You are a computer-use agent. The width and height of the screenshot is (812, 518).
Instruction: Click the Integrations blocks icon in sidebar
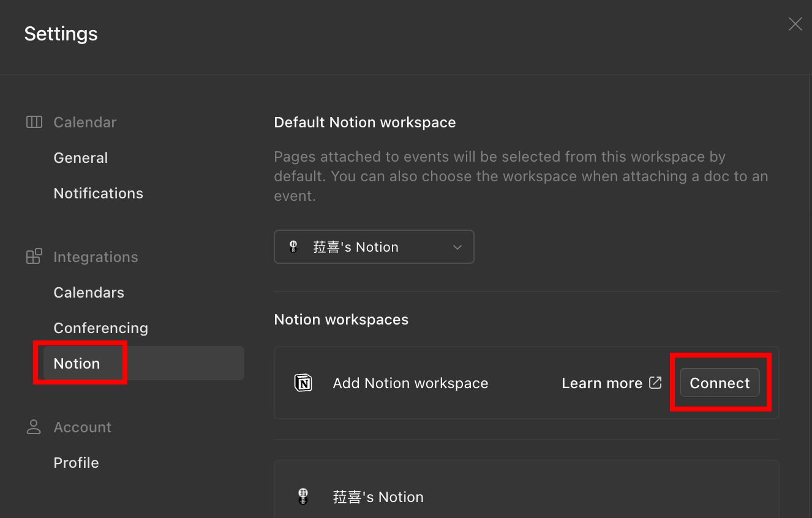pos(34,257)
